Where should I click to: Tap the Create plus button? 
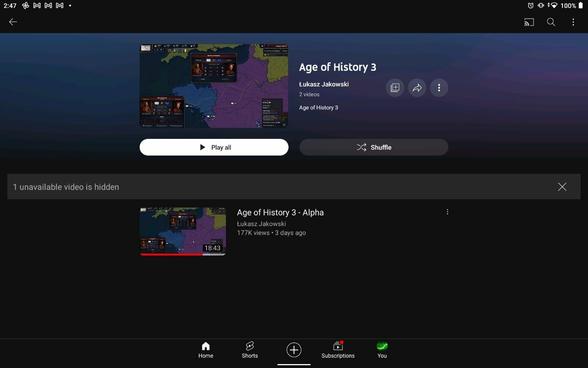click(x=294, y=350)
